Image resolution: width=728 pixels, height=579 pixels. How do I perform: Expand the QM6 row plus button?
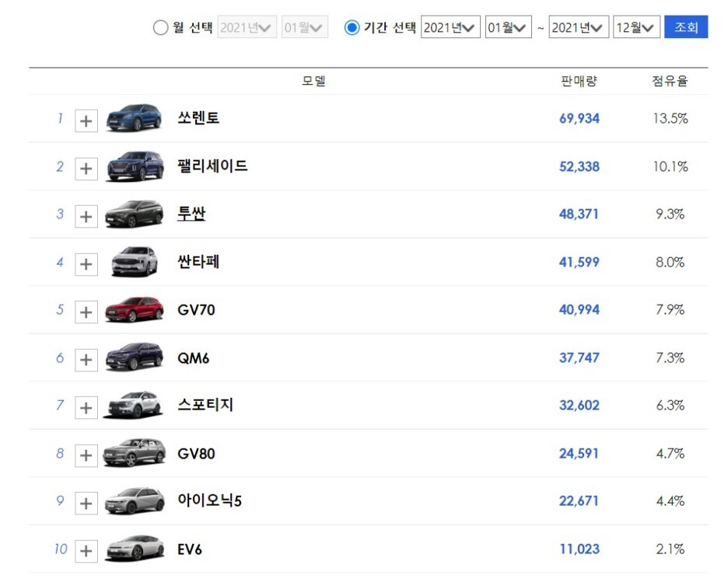click(86, 360)
